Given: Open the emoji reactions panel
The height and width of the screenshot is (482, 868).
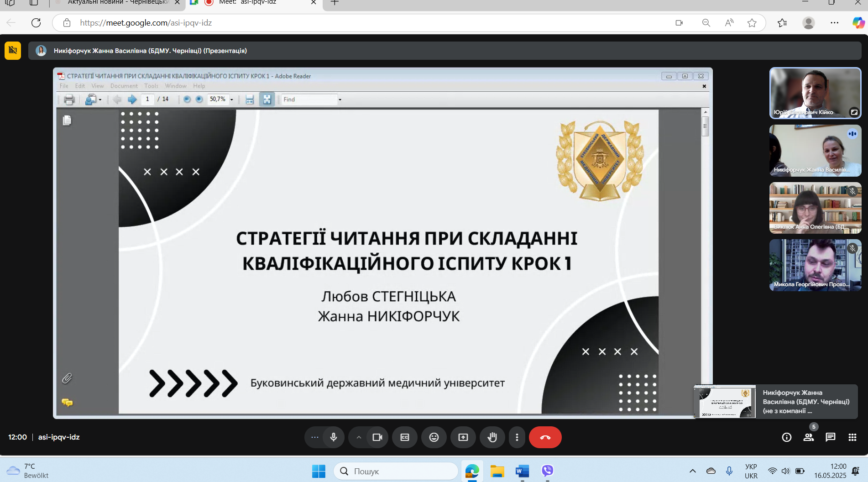Looking at the screenshot, I should tap(434, 437).
